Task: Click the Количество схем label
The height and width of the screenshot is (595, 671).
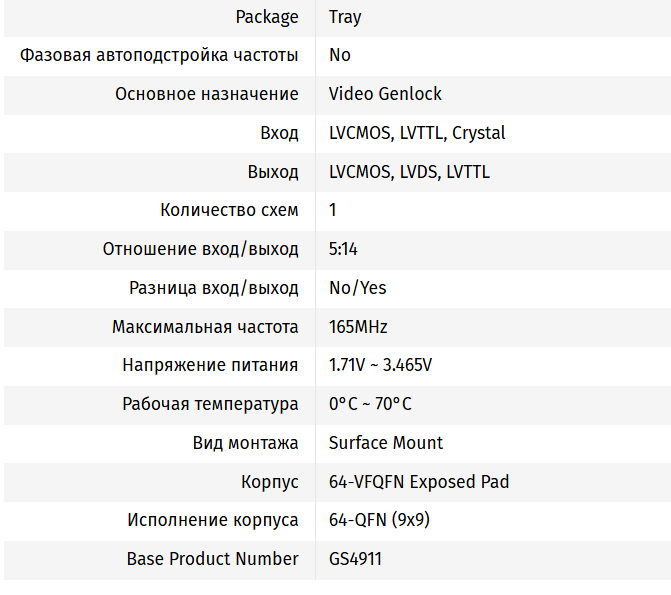Action: point(229,210)
